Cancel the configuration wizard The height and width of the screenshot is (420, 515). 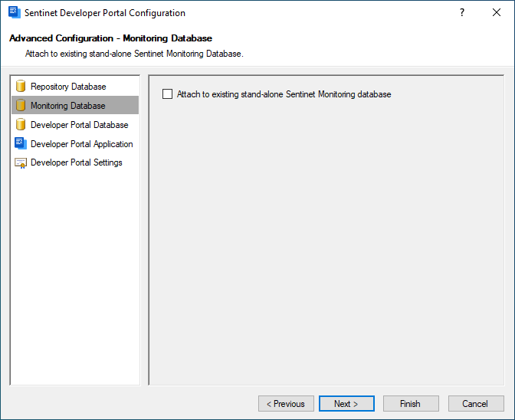(476, 404)
